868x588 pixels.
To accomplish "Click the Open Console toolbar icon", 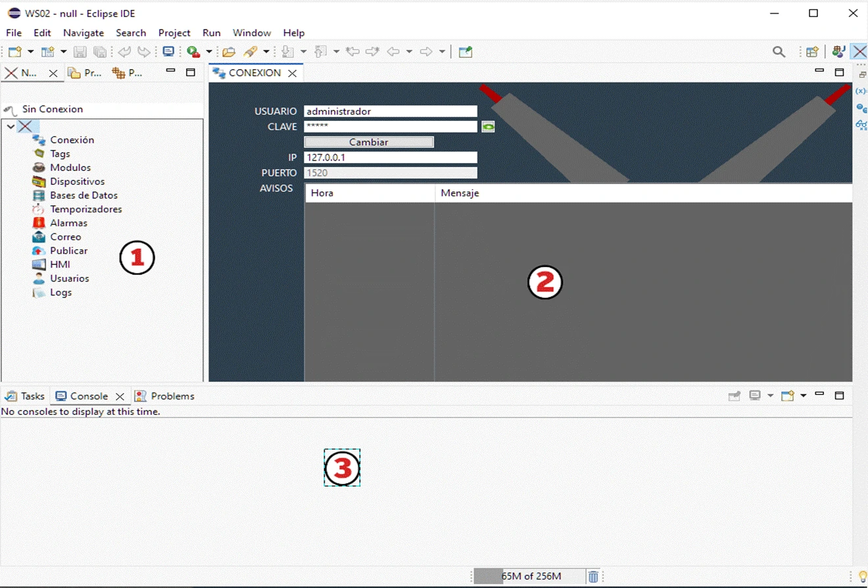I will (788, 396).
